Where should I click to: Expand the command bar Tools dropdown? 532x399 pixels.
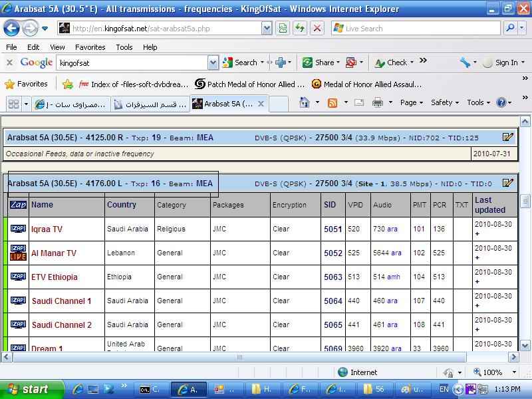click(x=478, y=103)
